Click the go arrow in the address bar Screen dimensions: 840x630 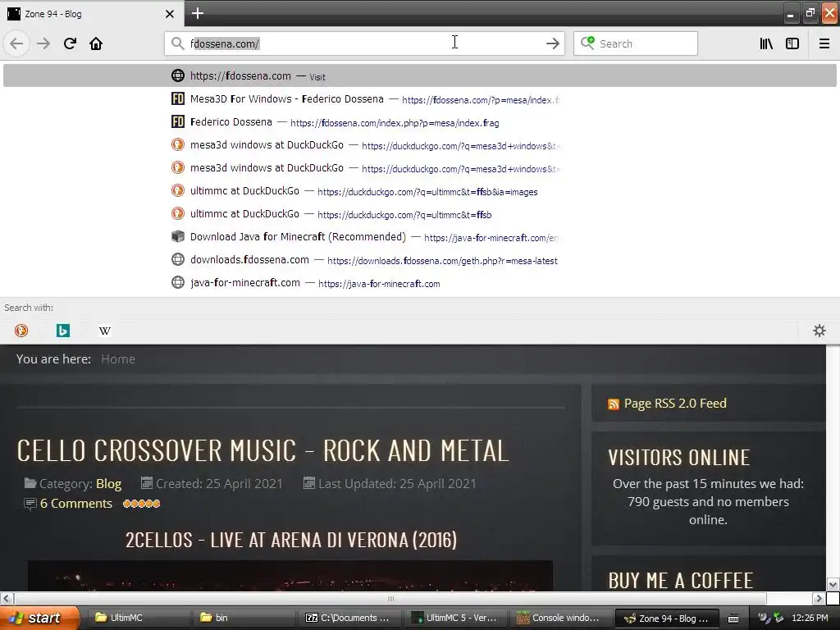(552, 43)
